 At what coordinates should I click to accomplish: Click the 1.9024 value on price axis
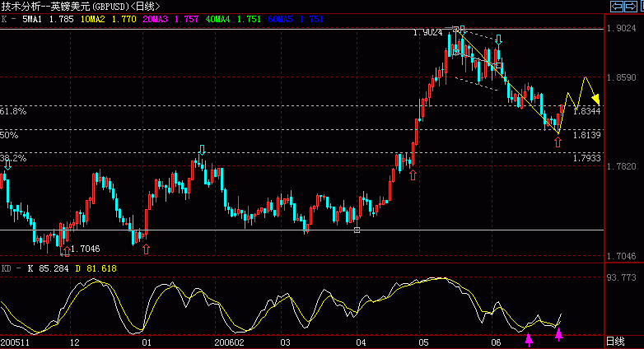[622, 28]
